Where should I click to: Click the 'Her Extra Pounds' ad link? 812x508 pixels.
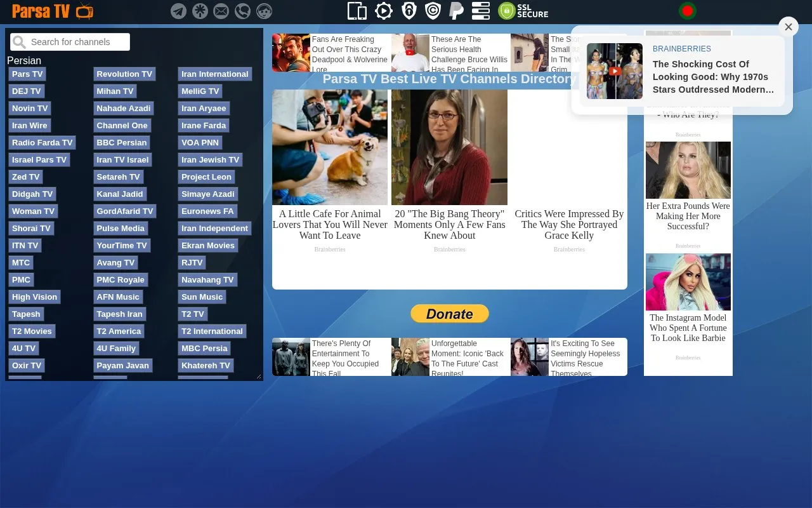688,216
